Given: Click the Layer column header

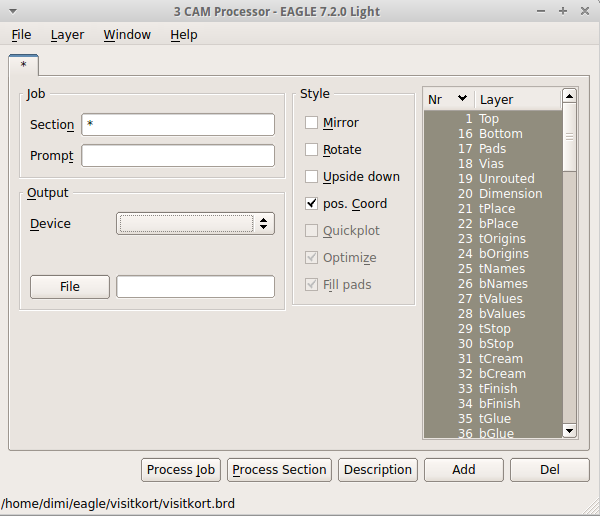Looking at the screenshot, I should pos(518,100).
